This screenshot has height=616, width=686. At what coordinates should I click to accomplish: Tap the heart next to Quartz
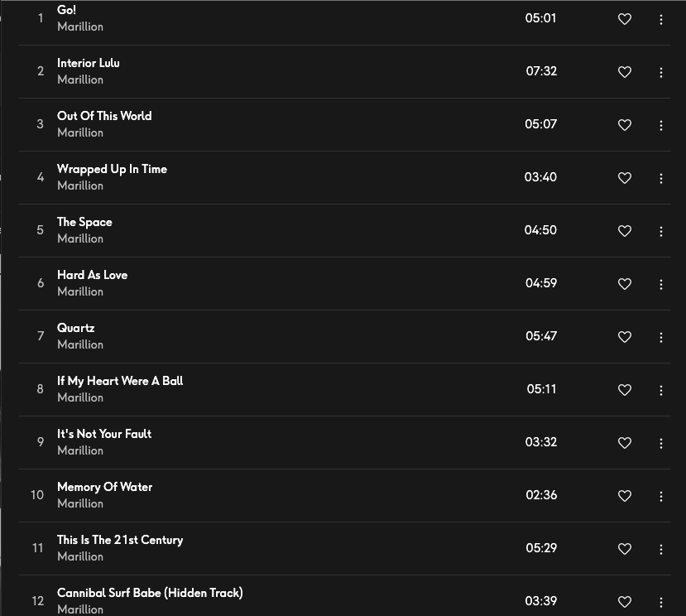625,337
